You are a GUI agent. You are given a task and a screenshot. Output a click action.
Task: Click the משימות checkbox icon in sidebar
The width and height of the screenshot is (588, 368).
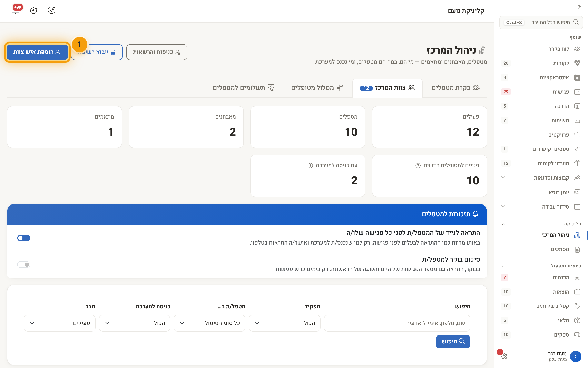pos(577,120)
